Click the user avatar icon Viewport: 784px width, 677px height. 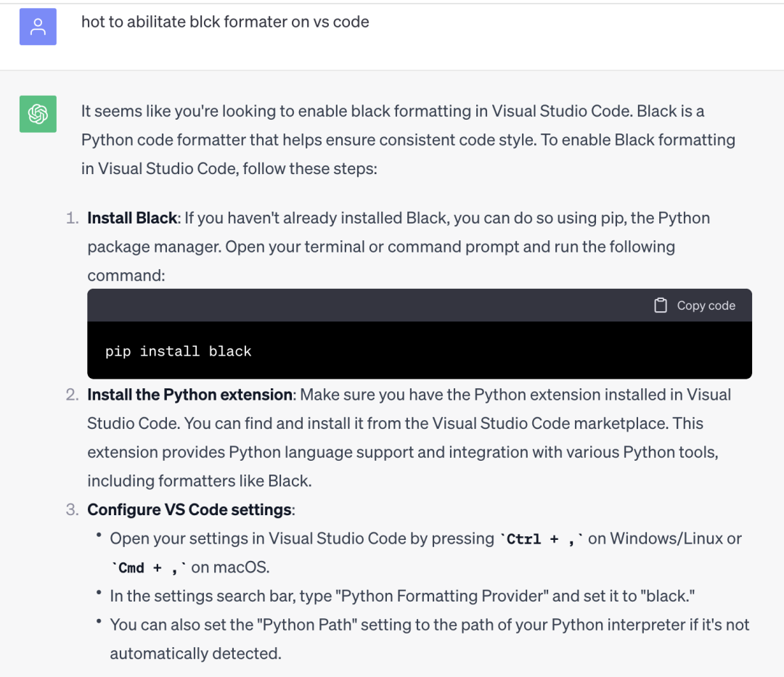[38, 27]
